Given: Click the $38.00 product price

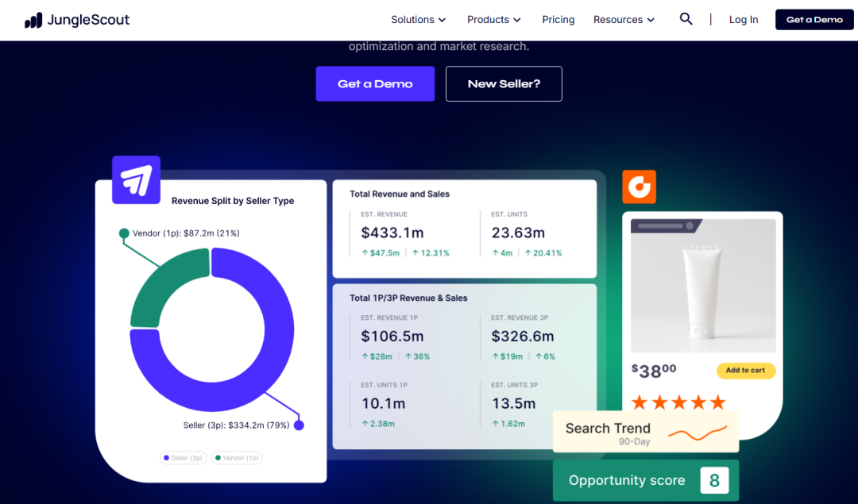Looking at the screenshot, I should coord(654,371).
